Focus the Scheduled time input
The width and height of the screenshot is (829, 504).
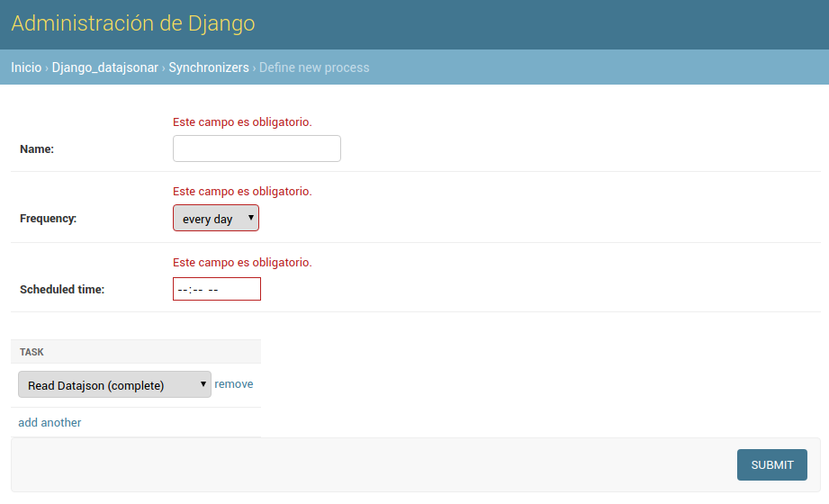217,289
